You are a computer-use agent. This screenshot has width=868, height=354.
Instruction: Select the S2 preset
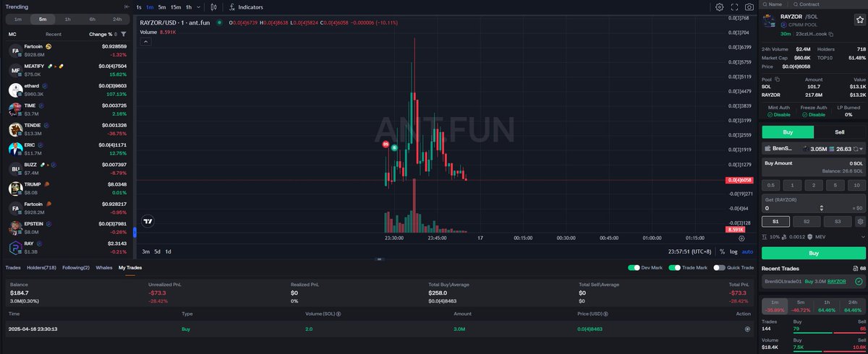pyautogui.click(x=807, y=221)
